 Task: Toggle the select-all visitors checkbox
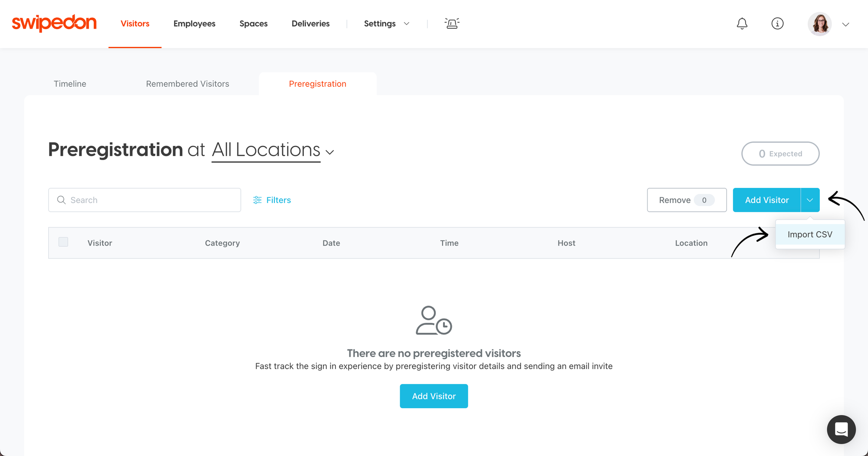(63, 242)
